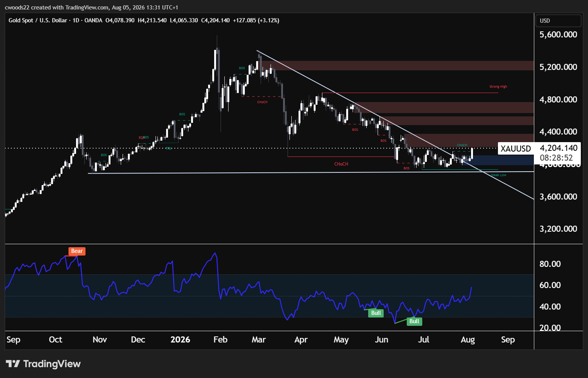
Task: Click the Bear divergence label on RSI
Action: (77, 251)
